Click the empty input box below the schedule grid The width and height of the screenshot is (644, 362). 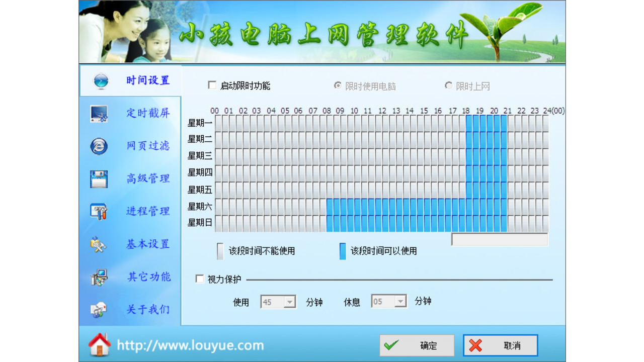click(500, 240)
